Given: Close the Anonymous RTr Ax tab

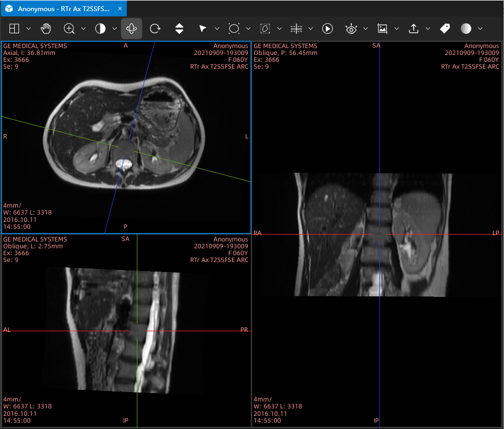Looking at the screenshot, I should pos(120,8).
